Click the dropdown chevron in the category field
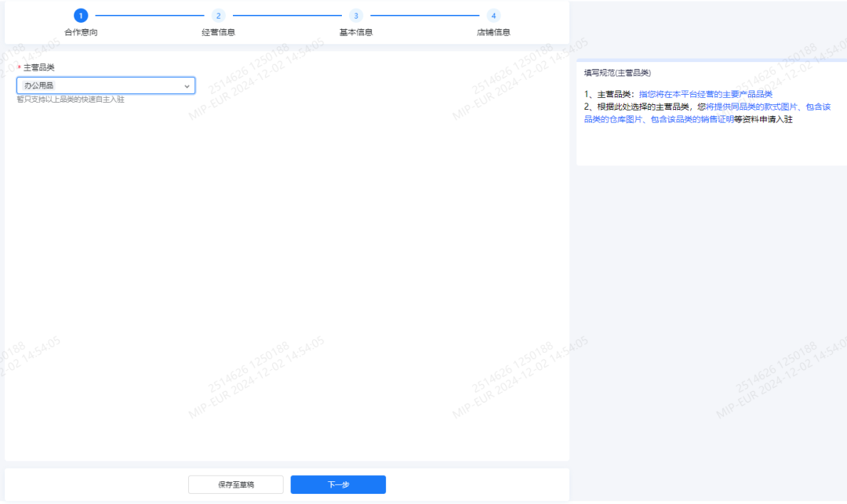This screenshot has height=504, width=847. coord(187,85)
